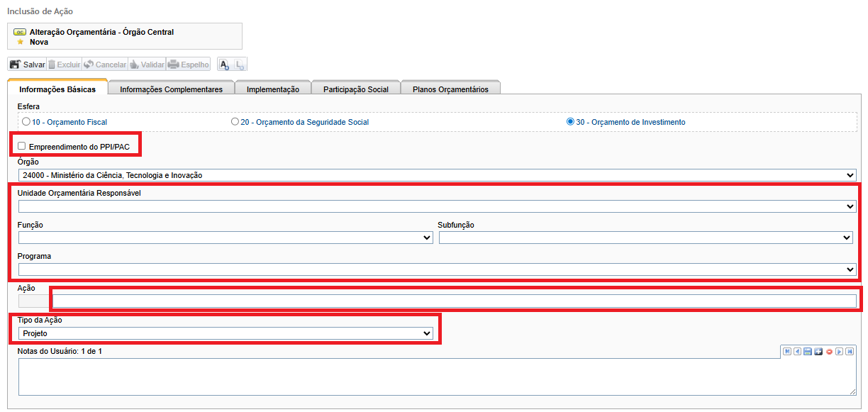868x412 pixels.
Task: Choose 20 - Orçamento da Seguridade Social
Action: pyautogui.click(x=235, y=122)
